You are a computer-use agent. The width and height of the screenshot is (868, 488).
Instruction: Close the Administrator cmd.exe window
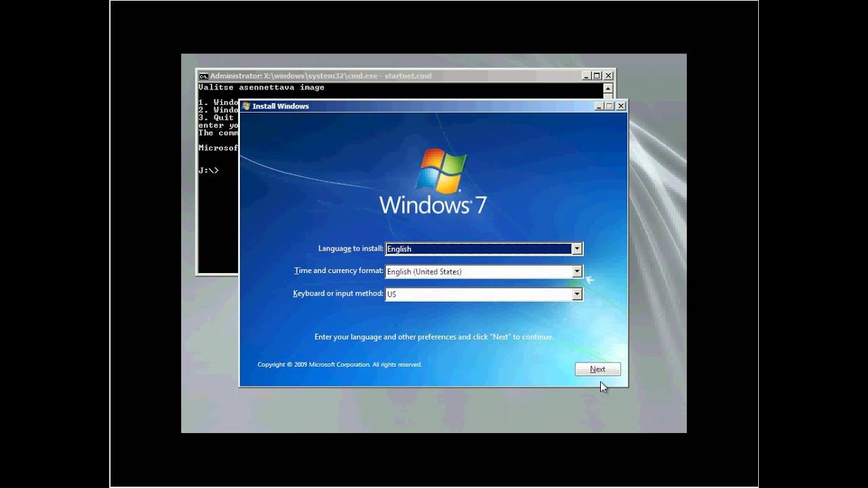(608, 76)
